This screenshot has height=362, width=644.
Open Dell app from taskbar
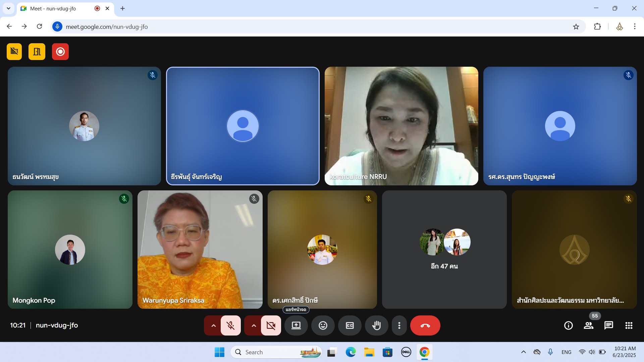click(x=406, y=352)
